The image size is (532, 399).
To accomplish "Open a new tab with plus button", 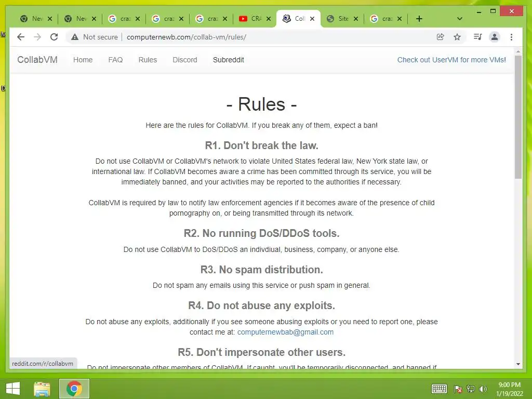I will (x=419, y=19).
